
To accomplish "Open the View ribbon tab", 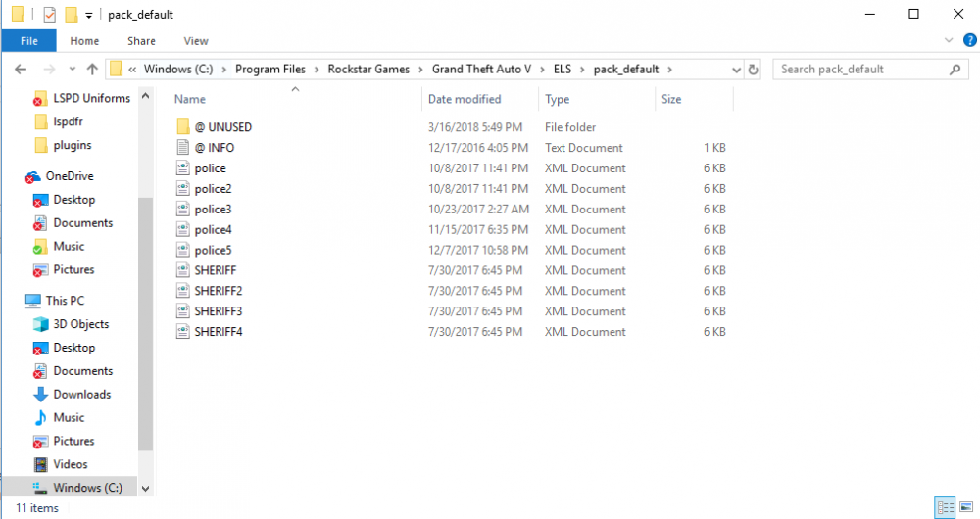I will [196, 41].
